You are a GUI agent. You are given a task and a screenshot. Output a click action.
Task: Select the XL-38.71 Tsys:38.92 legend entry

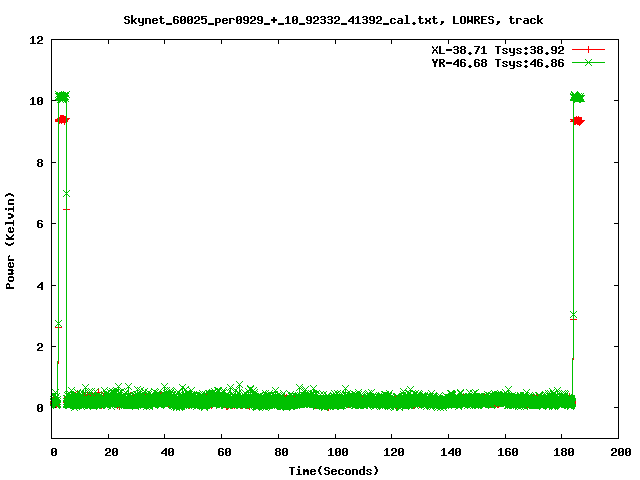(498, 50)
